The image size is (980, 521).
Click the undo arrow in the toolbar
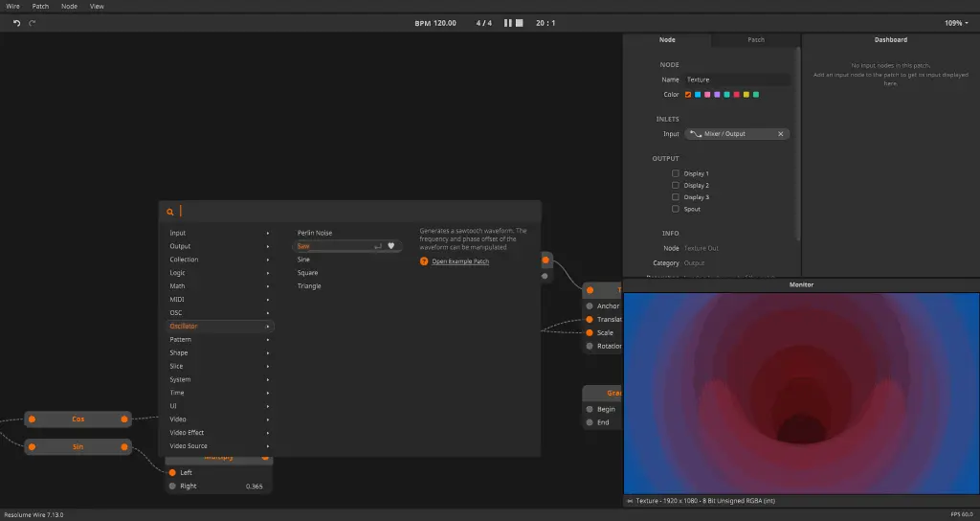[16, 23]
